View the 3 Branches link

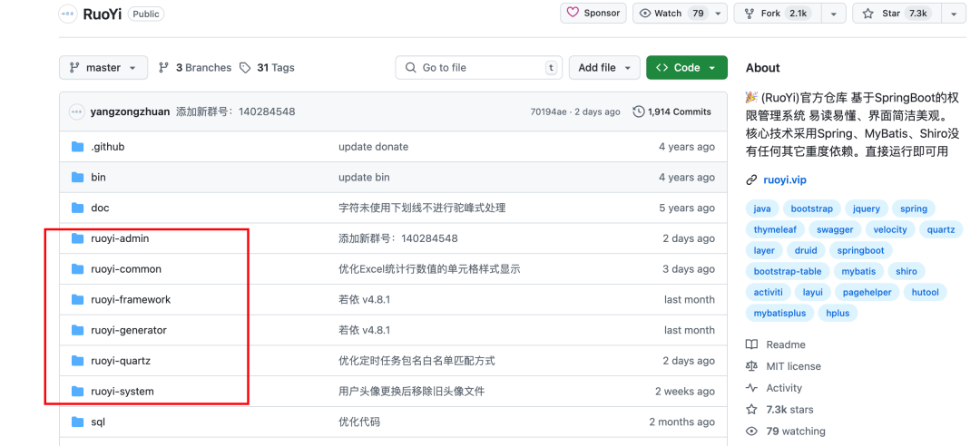coord(195,67)
